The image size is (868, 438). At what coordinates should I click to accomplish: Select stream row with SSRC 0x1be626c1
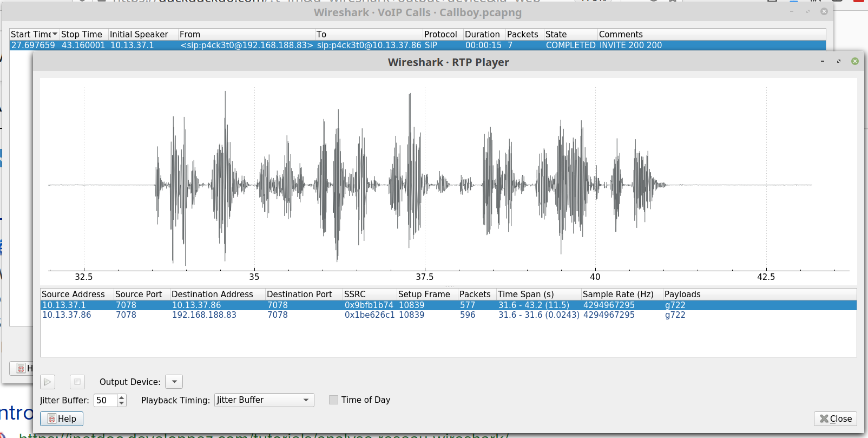tap(448, 315)
